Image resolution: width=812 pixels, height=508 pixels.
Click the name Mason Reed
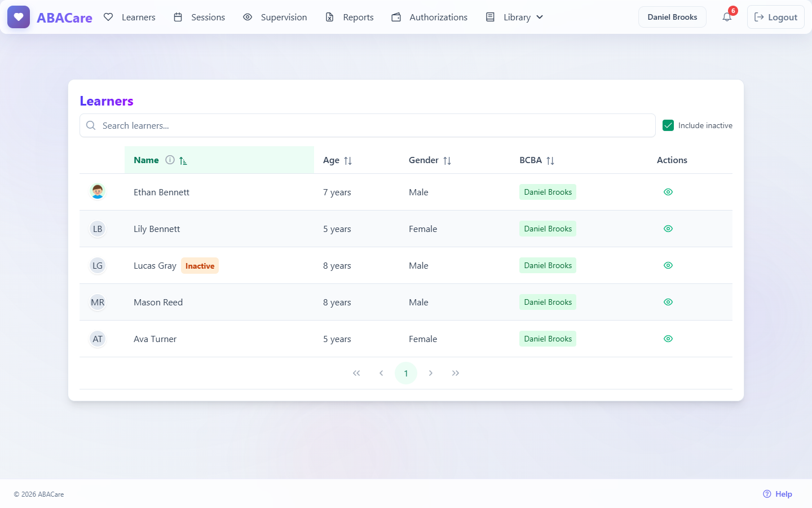(158, 302)
